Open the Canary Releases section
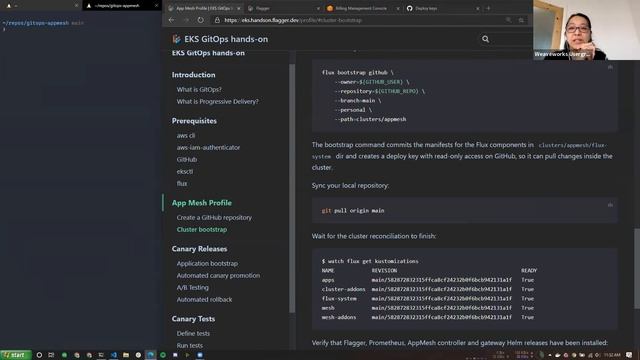Viewport: 640px width, 360px height. 199,249
